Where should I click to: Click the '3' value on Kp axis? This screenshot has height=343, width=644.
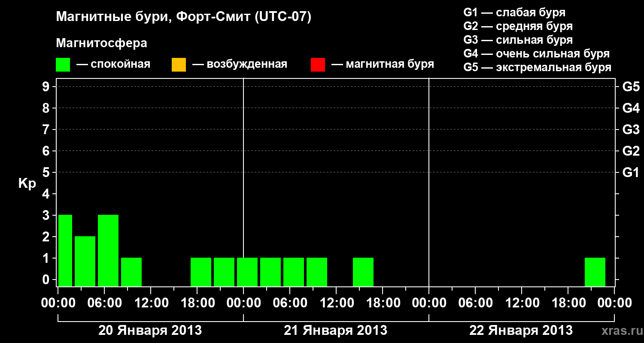tap(47, 215)
